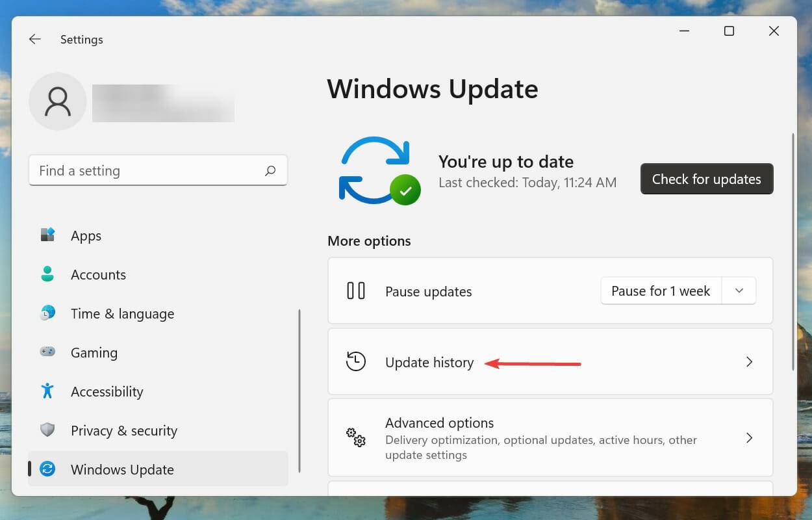Click the Update history label
Viewport: 812px width, 520px height.
[429, 362]
